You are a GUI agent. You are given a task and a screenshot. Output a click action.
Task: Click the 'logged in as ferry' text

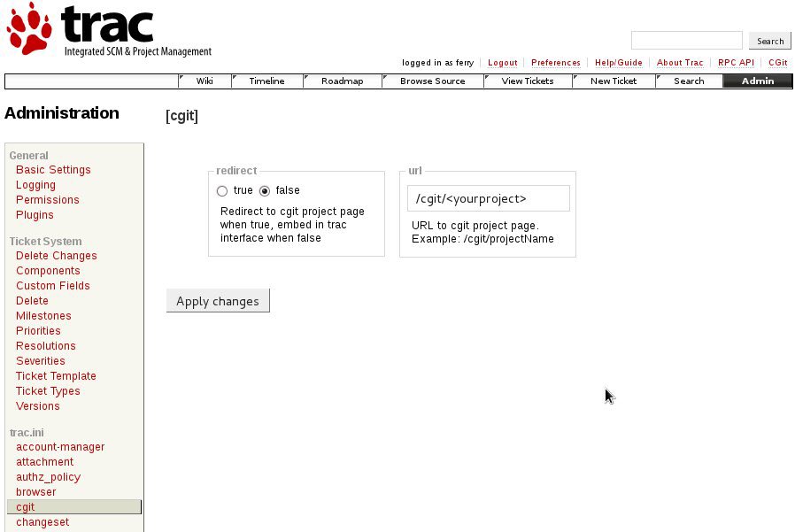coord(438,63)
